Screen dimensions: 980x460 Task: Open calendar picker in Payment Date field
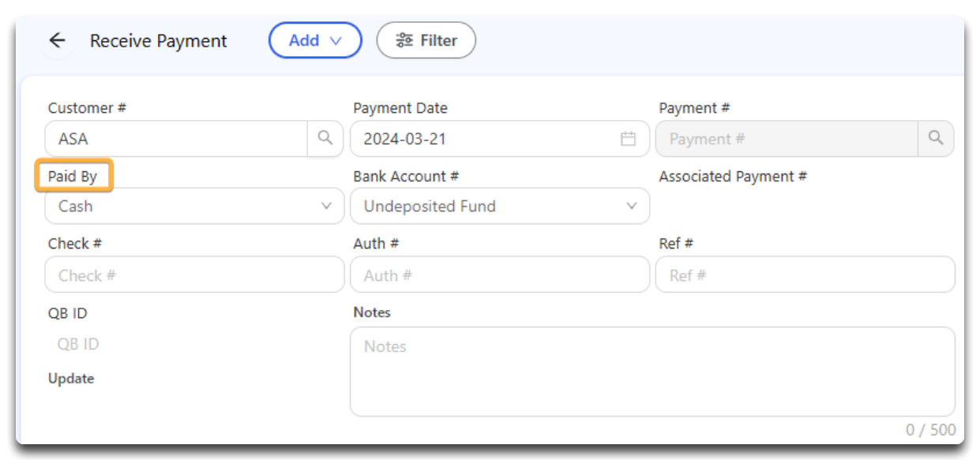point(628,139)
